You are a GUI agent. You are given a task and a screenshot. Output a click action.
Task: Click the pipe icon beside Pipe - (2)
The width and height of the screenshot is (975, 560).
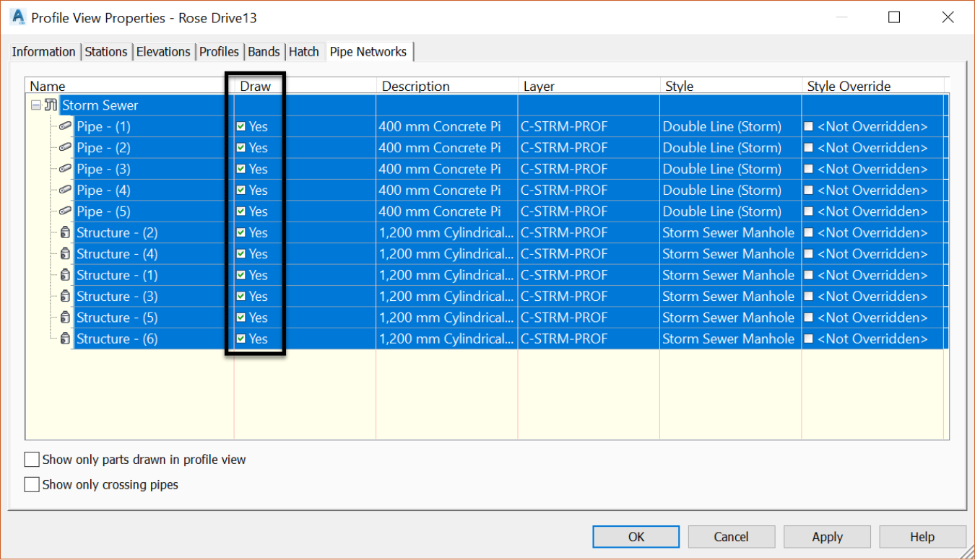point(65,147)
